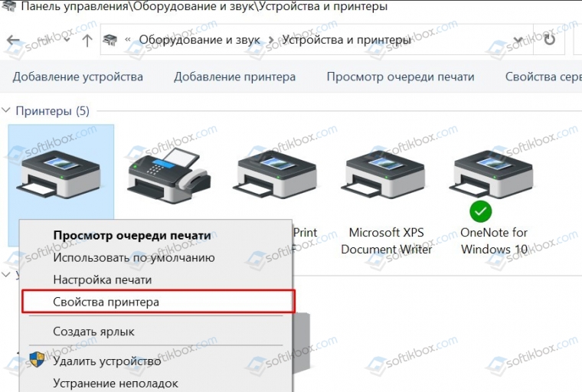Viewport: 582px width, 392px height.
Task: Select the highlighted first printer icon
Action: (x=59, y=174)
